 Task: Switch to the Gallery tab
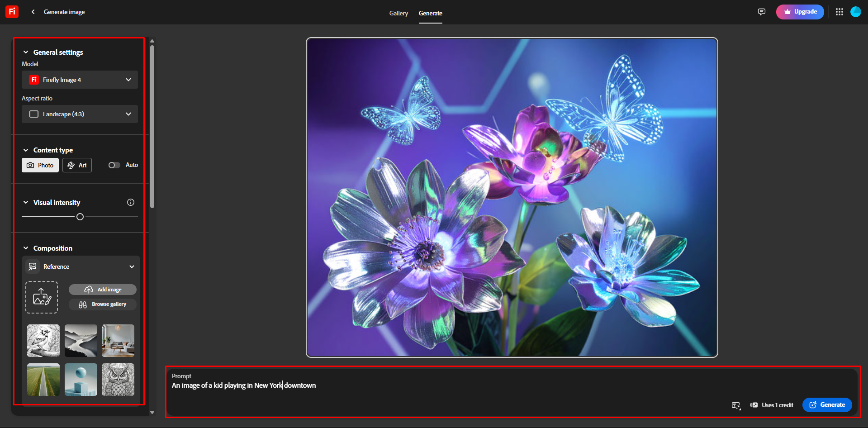398,13
